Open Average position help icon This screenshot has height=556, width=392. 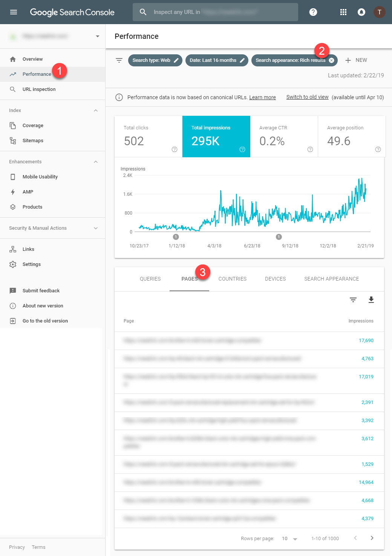coord(378,149)
